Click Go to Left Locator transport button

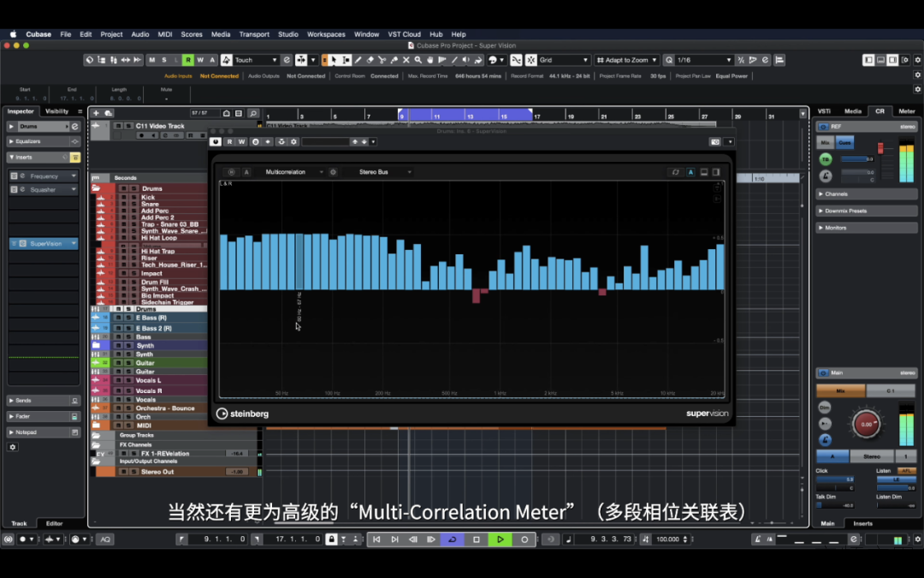(376, 539)
